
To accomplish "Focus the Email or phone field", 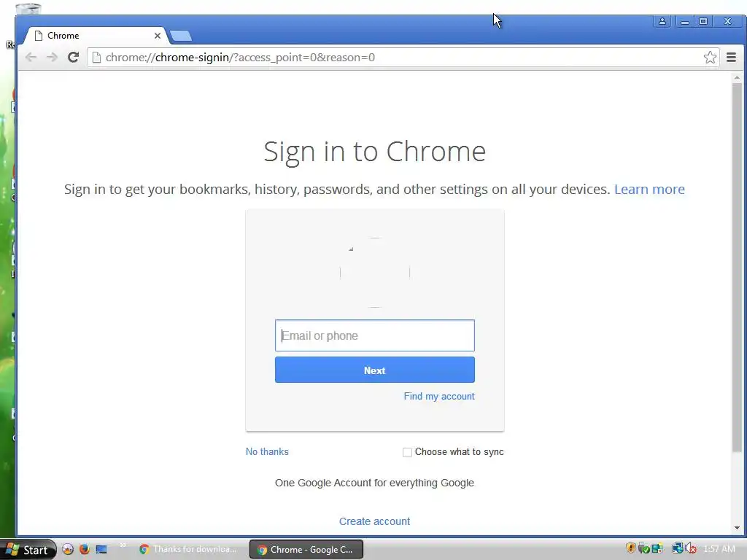I will pyautogui.click(x=375, y=335).
